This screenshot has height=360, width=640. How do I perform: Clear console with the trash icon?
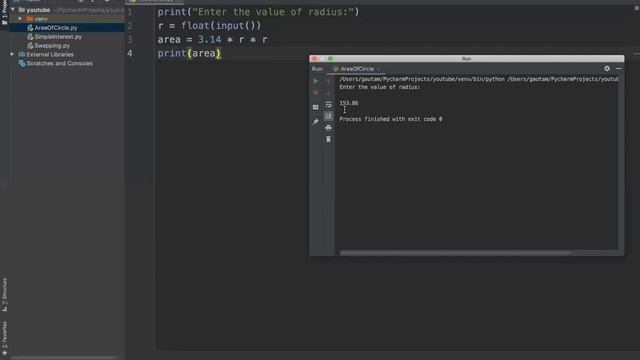(x=329, y=139)
